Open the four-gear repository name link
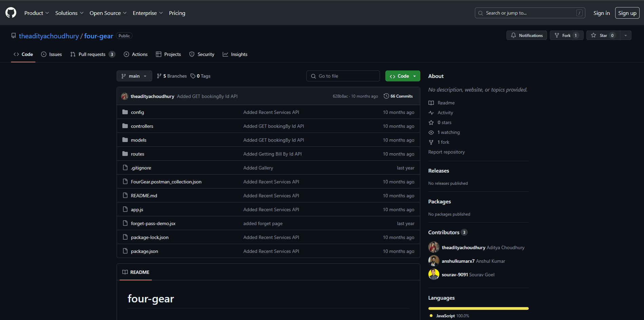The height and width of the screenshot is (320, 644). 99,36
